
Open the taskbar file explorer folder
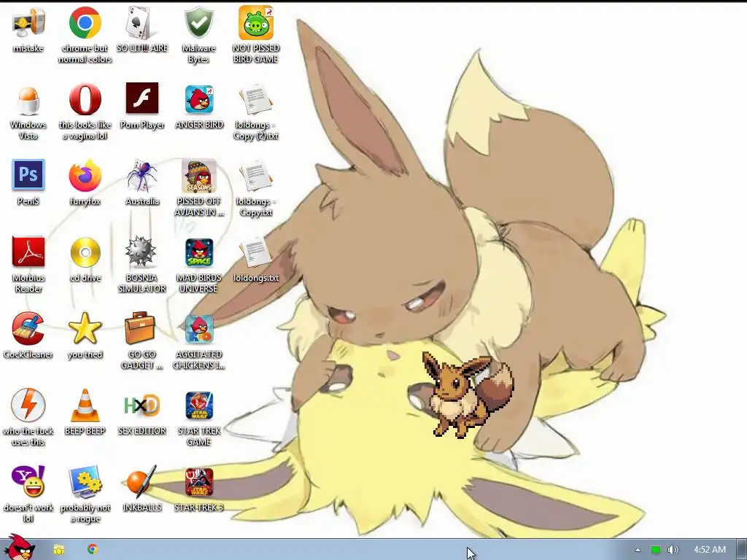tap(59, 550)
